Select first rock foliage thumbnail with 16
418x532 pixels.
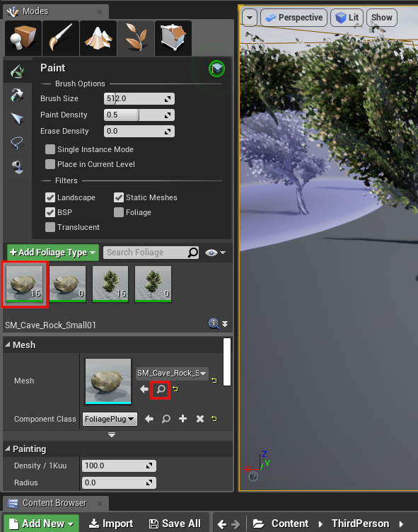coord(25,284)
